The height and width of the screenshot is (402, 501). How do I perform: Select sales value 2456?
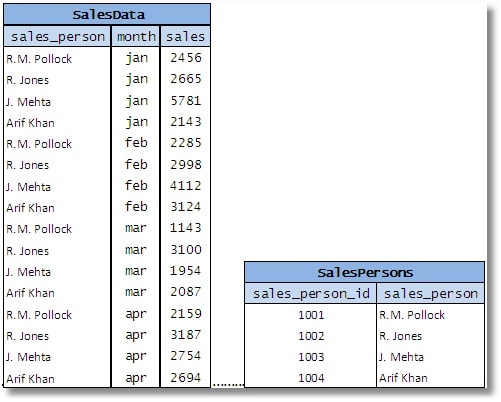click(186, 58)
